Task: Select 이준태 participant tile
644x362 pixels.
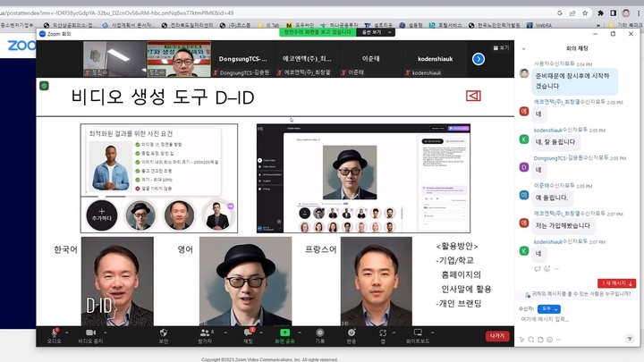Action: (371, 59)
